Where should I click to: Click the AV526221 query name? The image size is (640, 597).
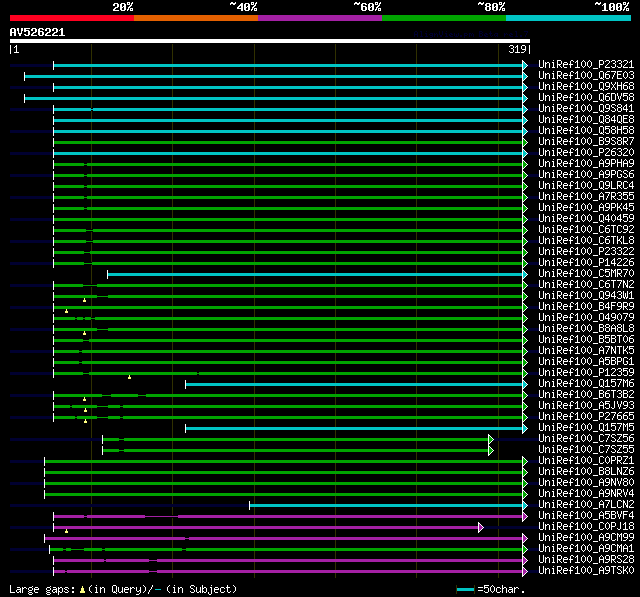(37, 32)
